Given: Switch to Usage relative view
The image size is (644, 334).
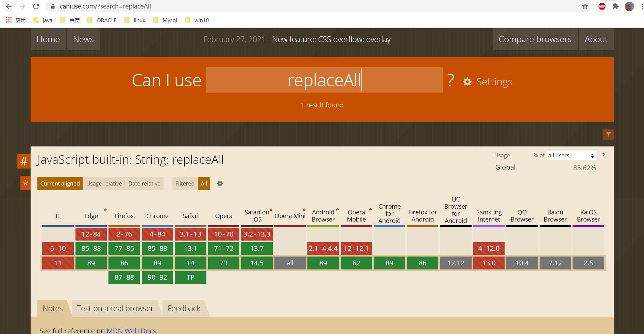Looking at the screenshot, I should click(x=104, y=183).
